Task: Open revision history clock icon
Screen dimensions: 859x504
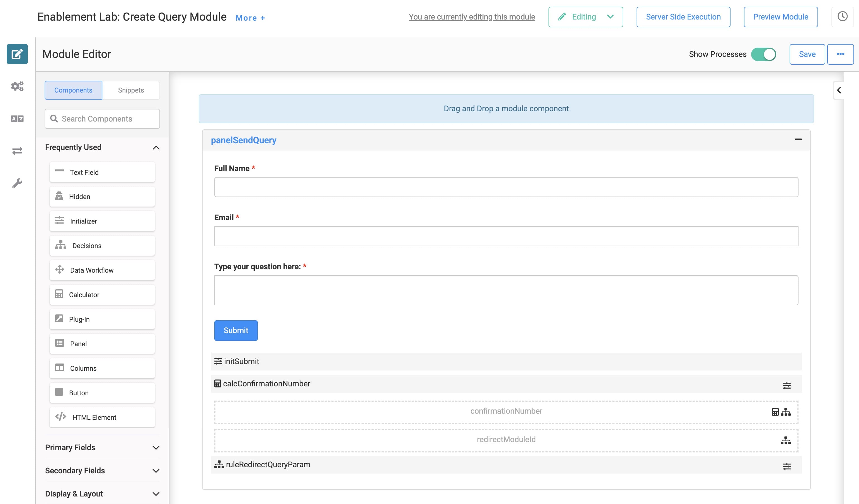Action: 842,16
